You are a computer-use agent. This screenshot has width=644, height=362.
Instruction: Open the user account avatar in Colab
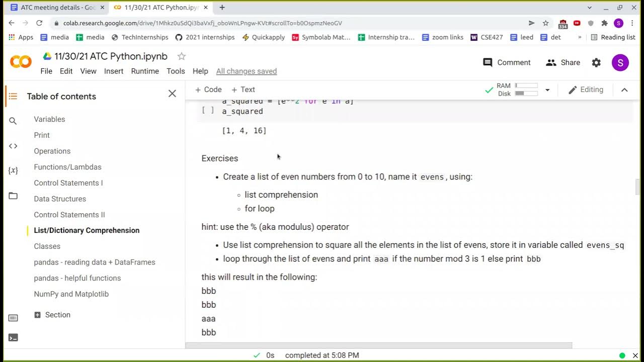click(620, 62)
